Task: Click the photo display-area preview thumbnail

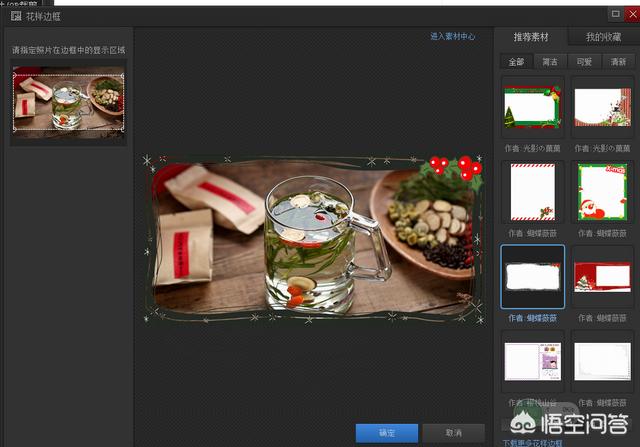Action: [69, 102]
